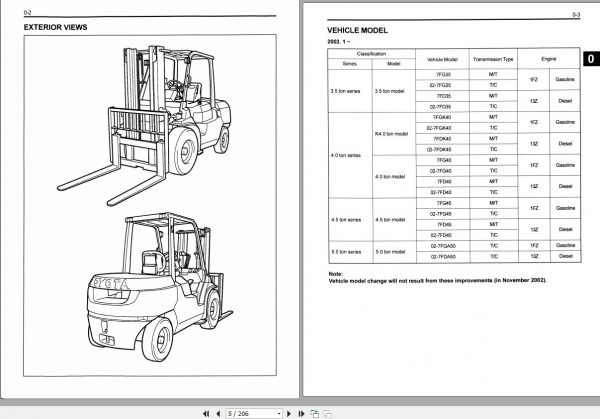
Task: Click the Transmission Type column header
Action: point(493,59)
